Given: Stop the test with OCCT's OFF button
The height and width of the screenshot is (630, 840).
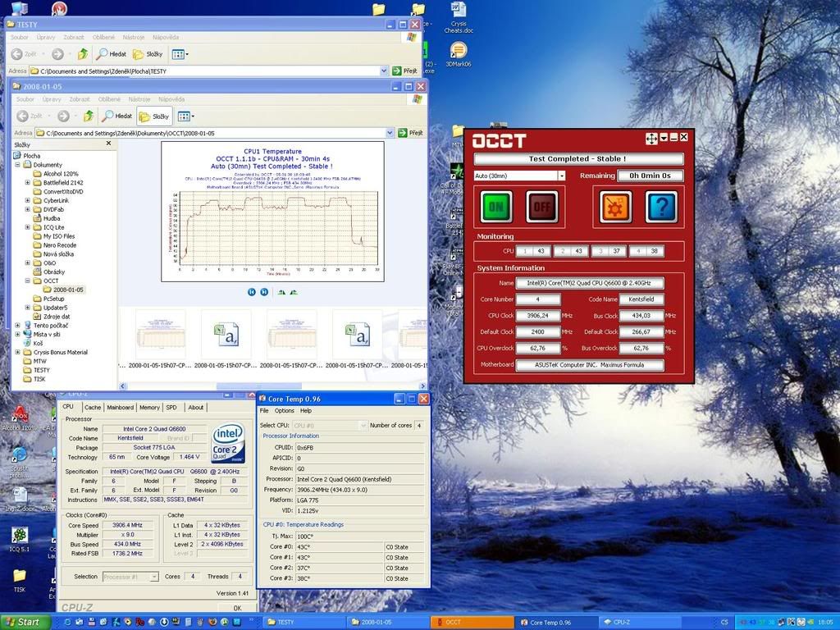Looking at the screenshot, I should (x=541, y=207).
